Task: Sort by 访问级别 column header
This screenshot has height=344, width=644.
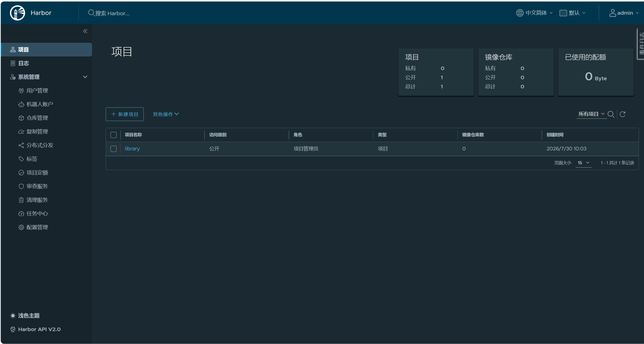Action: point(218,135)
